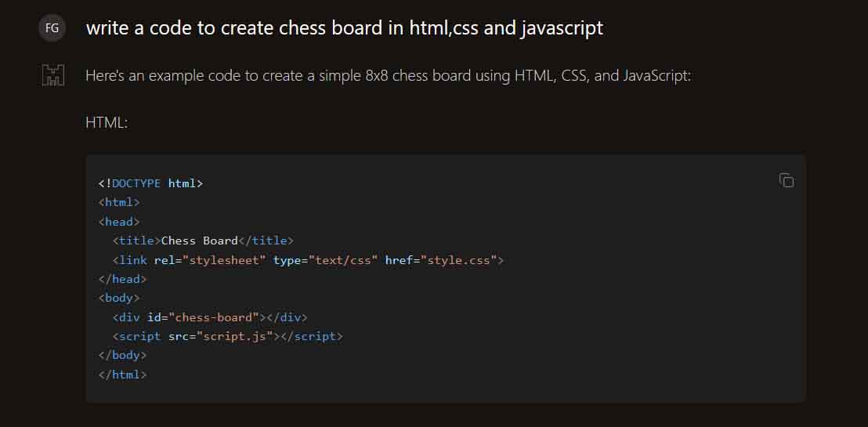Screen dimensions: 868x427
Task: Click the opening <body> tag line
Action: point(119,298)
